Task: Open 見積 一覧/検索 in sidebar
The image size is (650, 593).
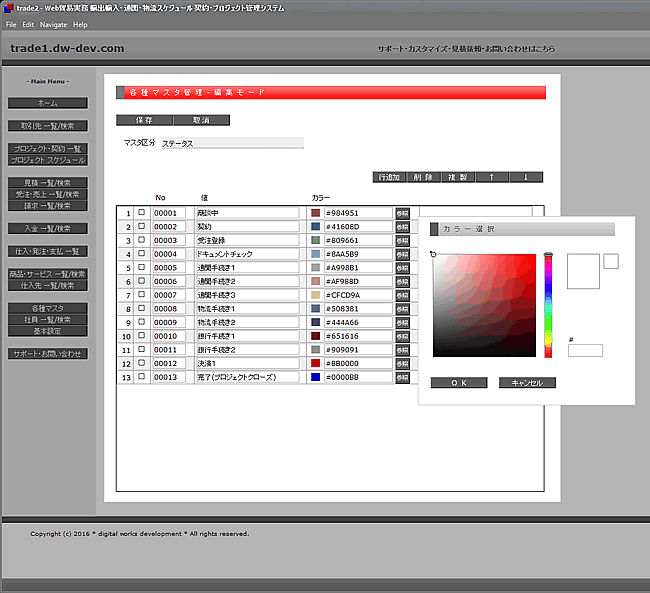Action: 48,183
